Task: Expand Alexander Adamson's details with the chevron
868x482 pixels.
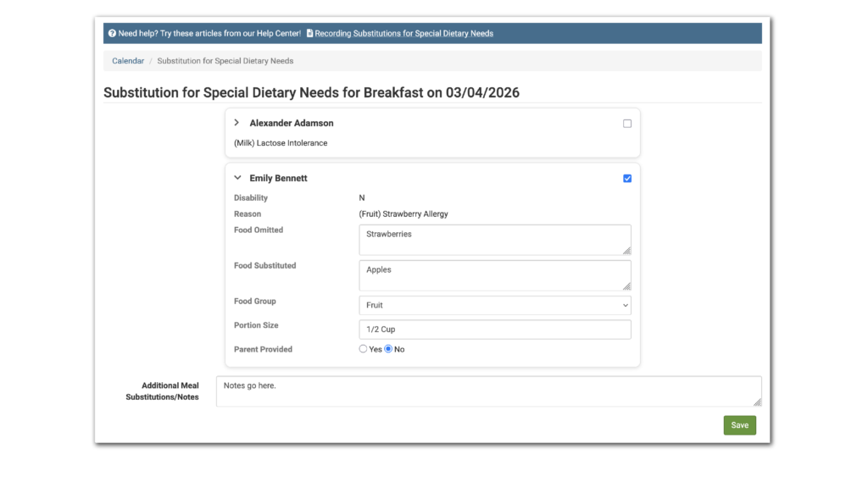Action: (x=236, y=123)
